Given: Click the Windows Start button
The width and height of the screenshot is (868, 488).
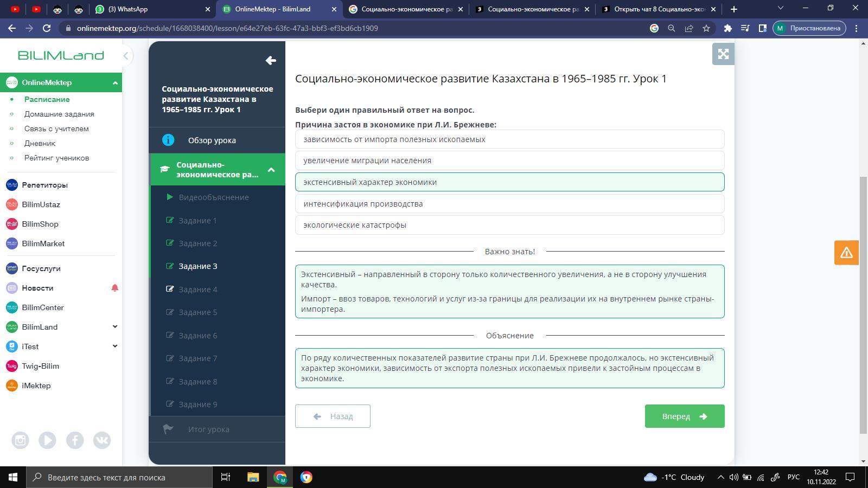Looking at the screenshot, I should 13,477.
